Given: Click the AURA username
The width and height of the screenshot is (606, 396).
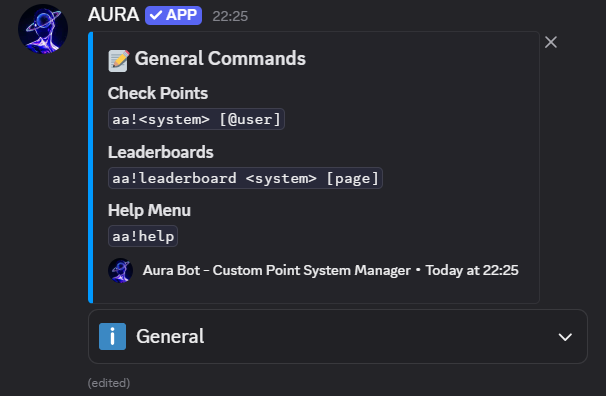Looking at the screenshot, I should coord(114,15).
